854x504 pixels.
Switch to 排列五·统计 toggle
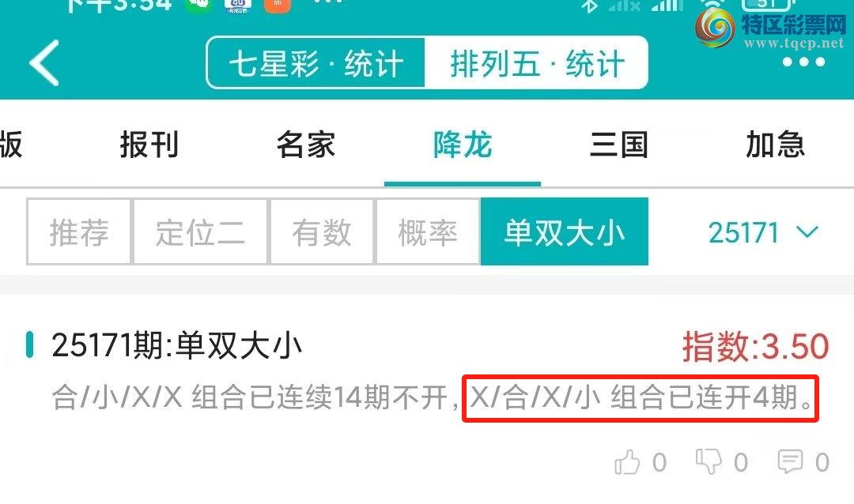[x=536, y=62]
